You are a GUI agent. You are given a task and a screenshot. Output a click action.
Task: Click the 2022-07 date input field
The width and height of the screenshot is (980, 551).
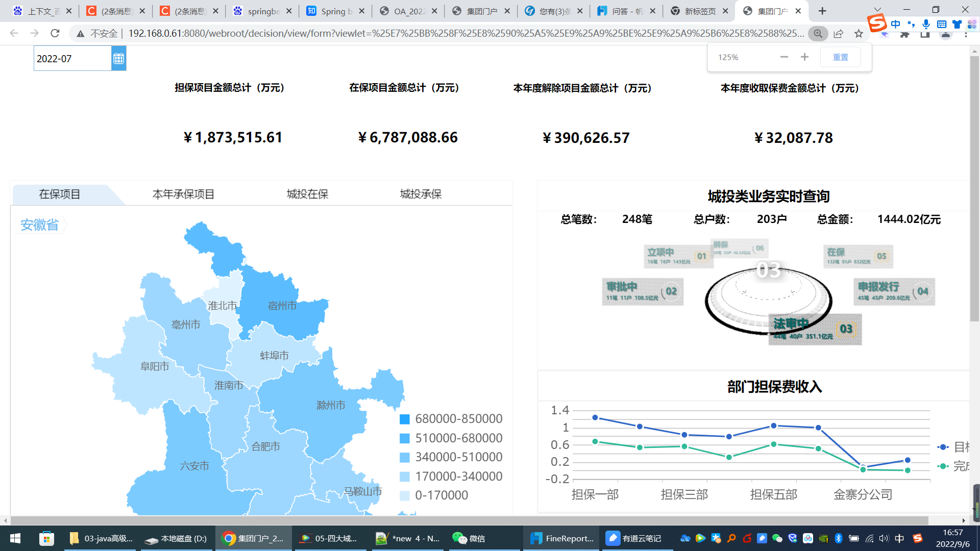[72, 59]
